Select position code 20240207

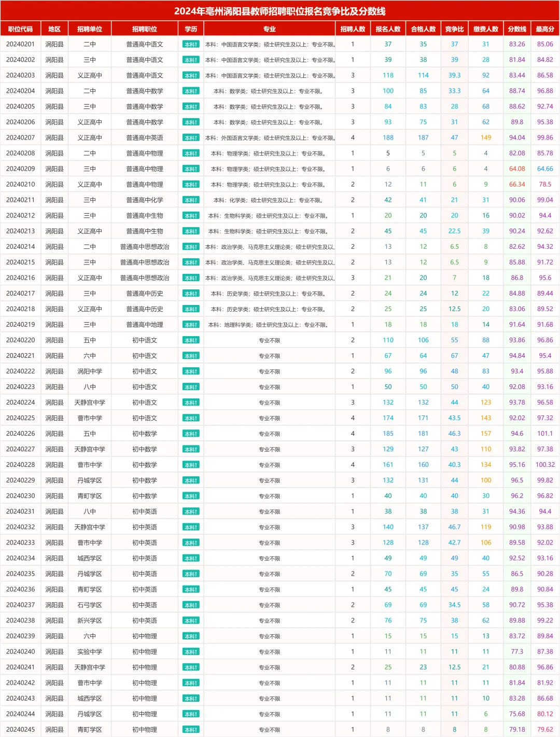pyautogui.click(x=21, y=137)
